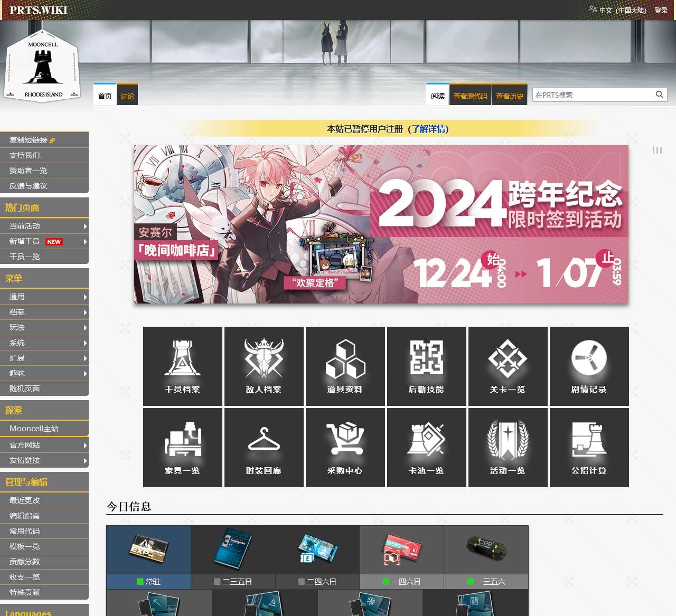676x616 pixels.
Task: Click the 了解详情 link
Action: pos(429,129)
